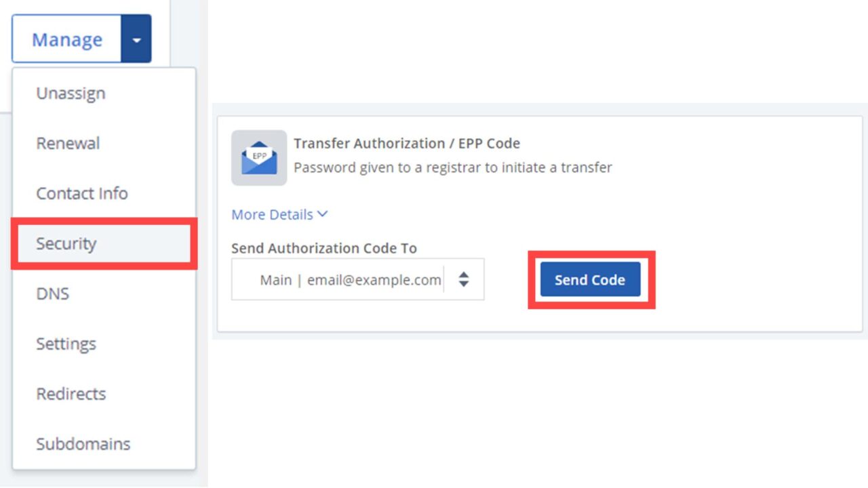Viewport: 868px width, 488px height.
Task: Choose Unassign from the Manage menu
Action: (70, 93)
